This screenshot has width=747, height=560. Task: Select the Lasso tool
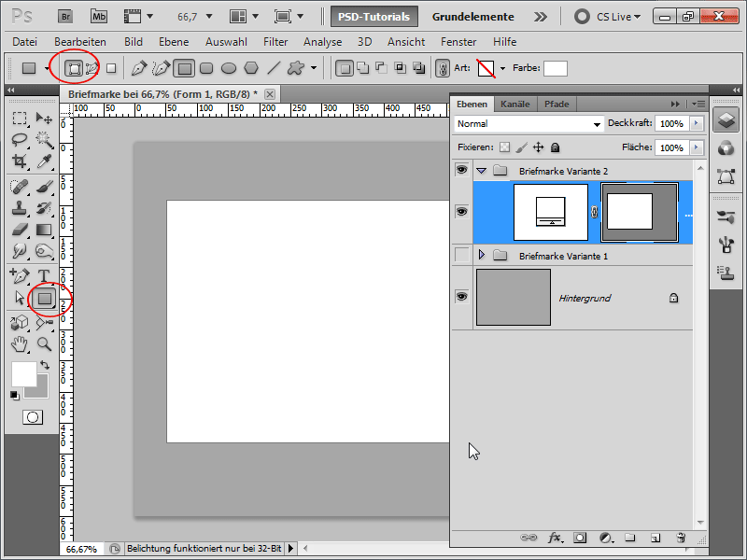click(19, 139)
